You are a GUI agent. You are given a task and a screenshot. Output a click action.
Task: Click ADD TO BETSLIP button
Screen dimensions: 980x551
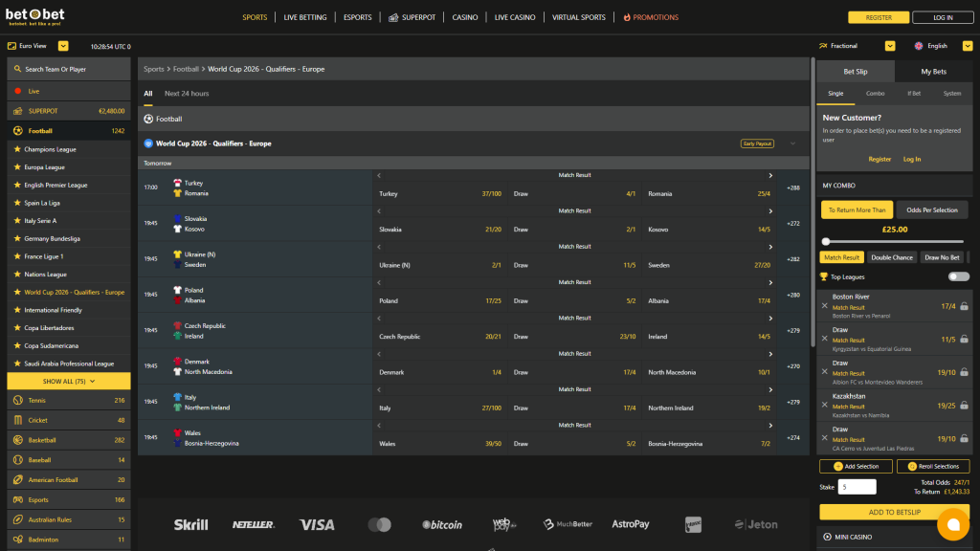(895, 513)
